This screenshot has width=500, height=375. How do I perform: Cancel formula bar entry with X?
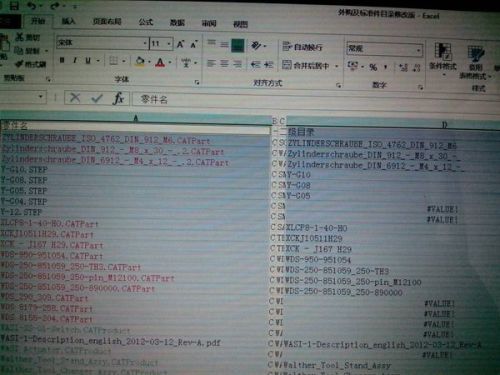tap(75, 98)
